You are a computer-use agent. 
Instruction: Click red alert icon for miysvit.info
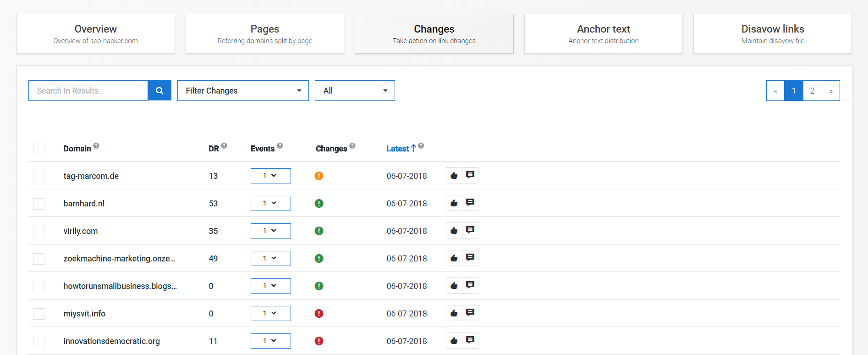click(319, 314)
